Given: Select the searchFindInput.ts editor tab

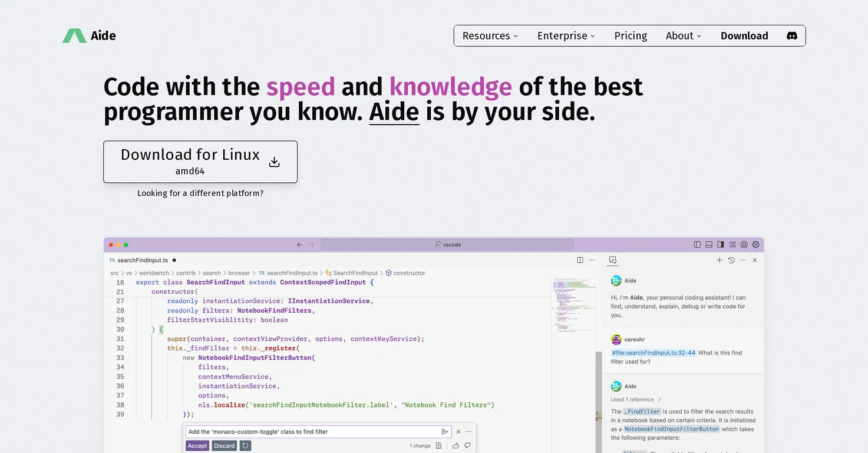Looking at the screenshot, I should click(143, 260).
